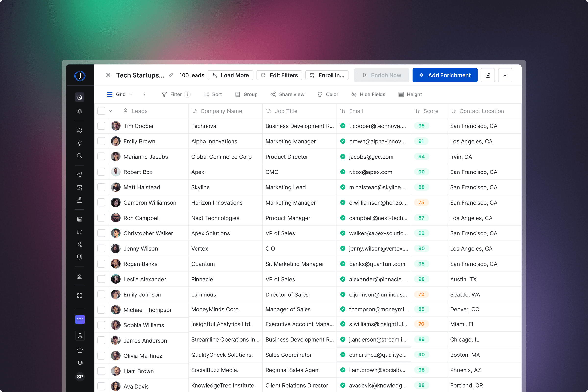Open the Hide Fields option
The image size is (588, 392).
368,94
